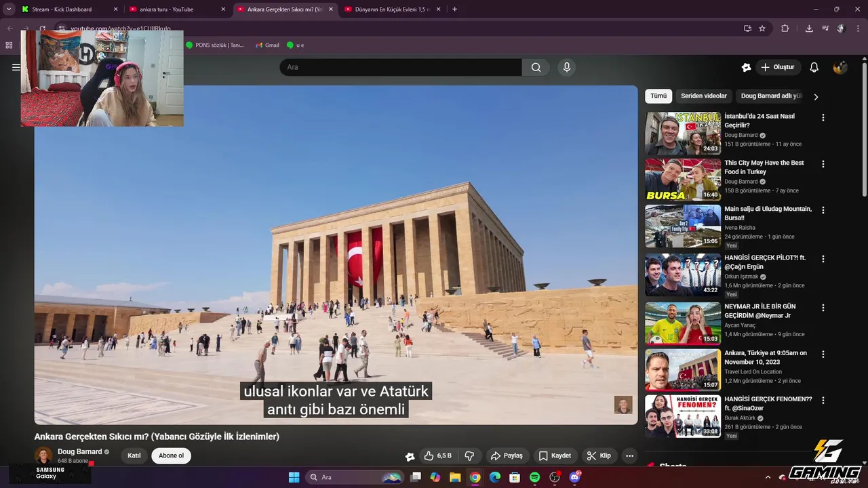
Task: Open Spotify from the taskbar
Action: point(534,477)
